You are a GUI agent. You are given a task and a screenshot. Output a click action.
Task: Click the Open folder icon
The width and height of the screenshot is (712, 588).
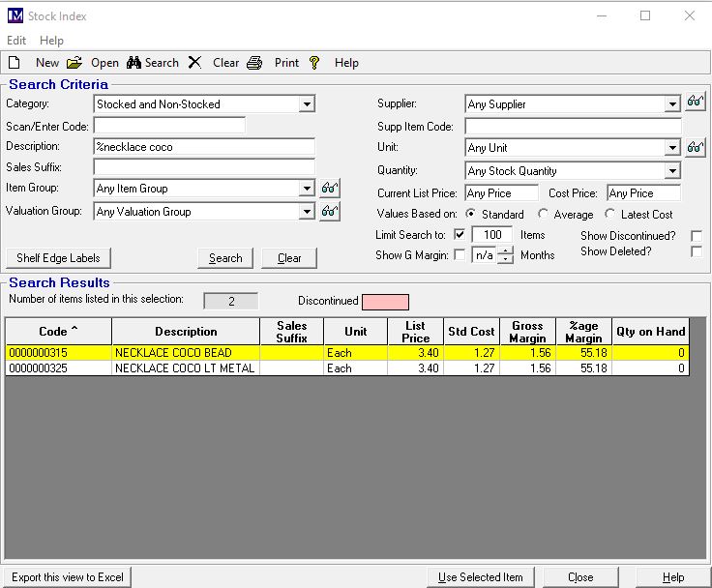point(74,63)
